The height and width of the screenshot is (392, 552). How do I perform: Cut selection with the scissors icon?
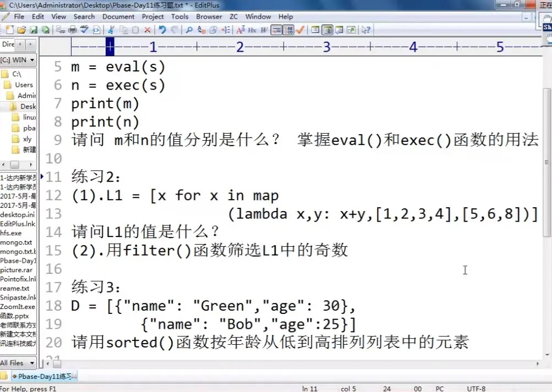111,30
